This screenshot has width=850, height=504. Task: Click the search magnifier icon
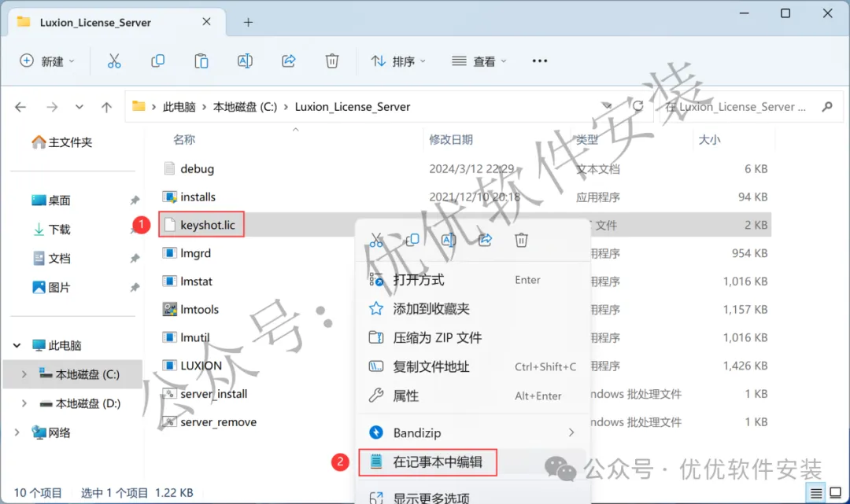point(827,107)
